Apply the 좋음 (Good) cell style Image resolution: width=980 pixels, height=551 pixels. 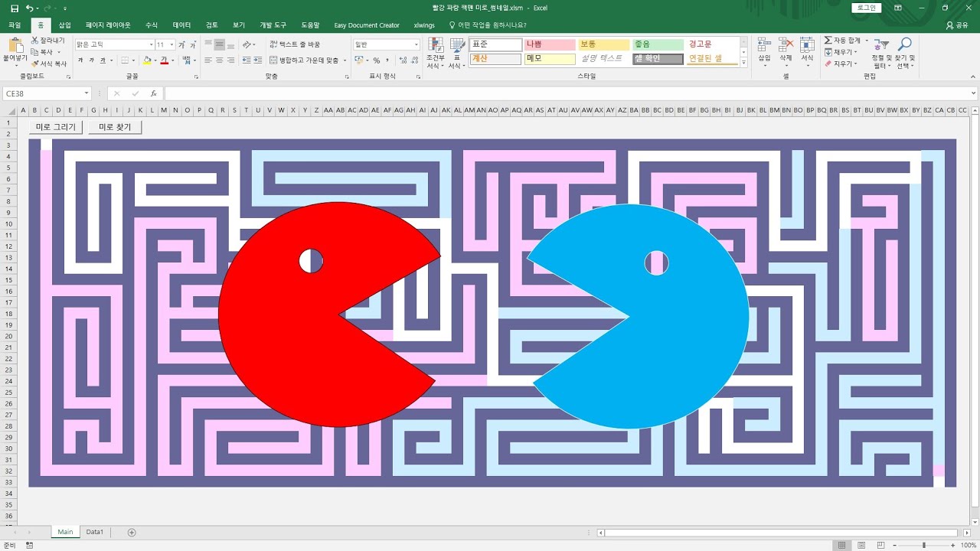pos(658,45)
